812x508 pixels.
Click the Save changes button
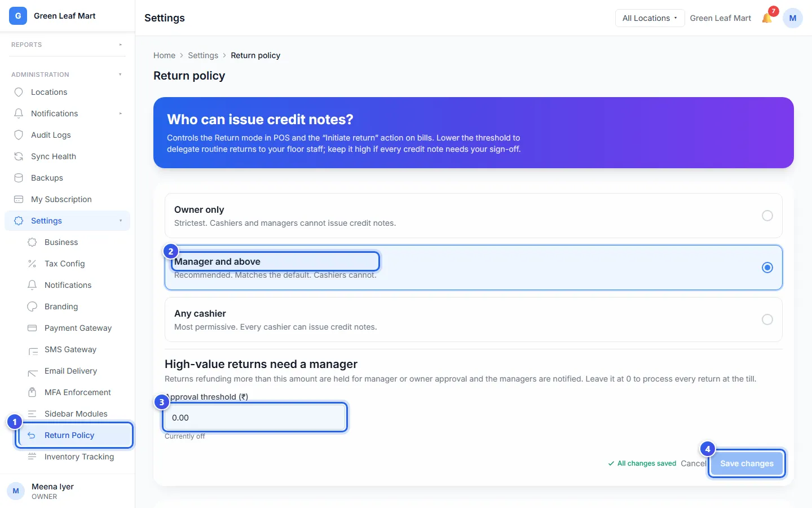[747, 463]
